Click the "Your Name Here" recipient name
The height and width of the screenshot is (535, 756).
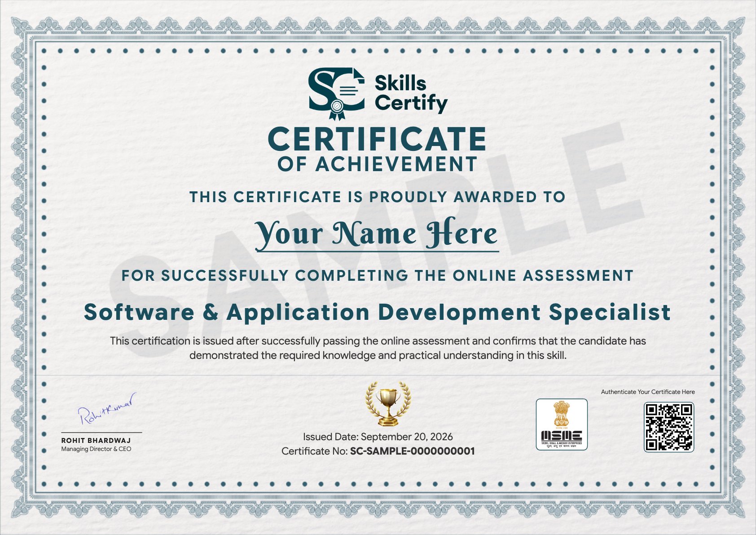point(377,234)
